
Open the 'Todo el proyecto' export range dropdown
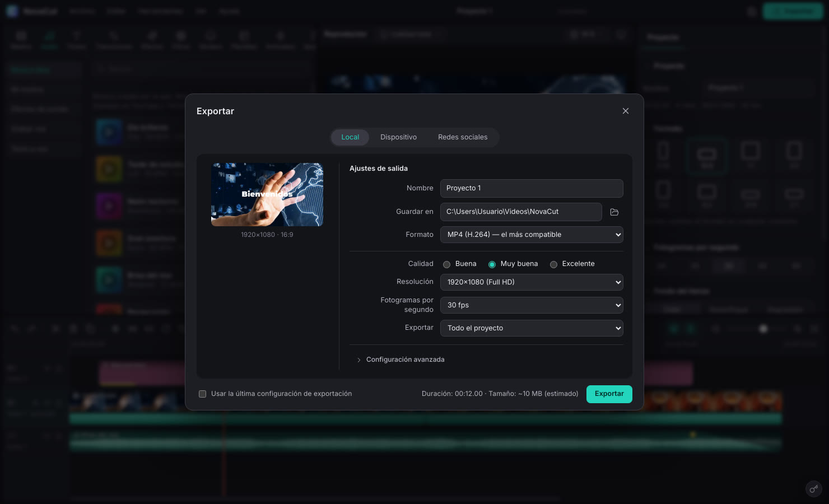click(x=532, y=328)
